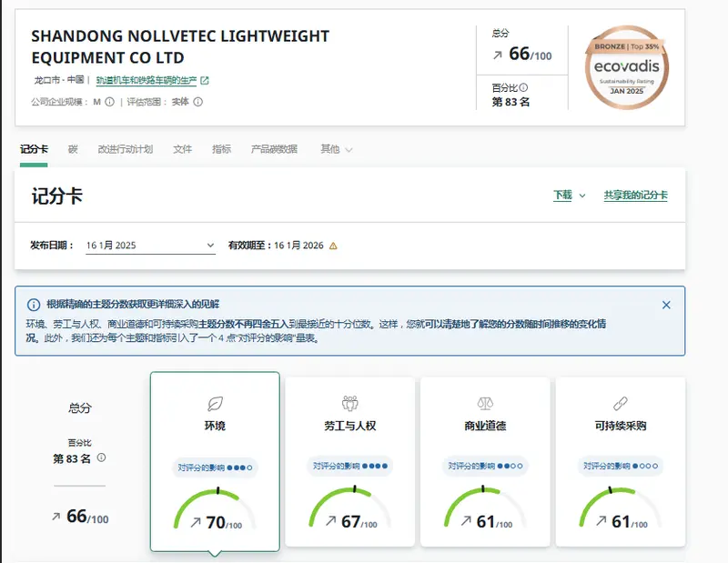Click the 对评分的影响 pill on 商业道德 card
The width and height of the screenshot is (728, 563).
tap(485, 466)
